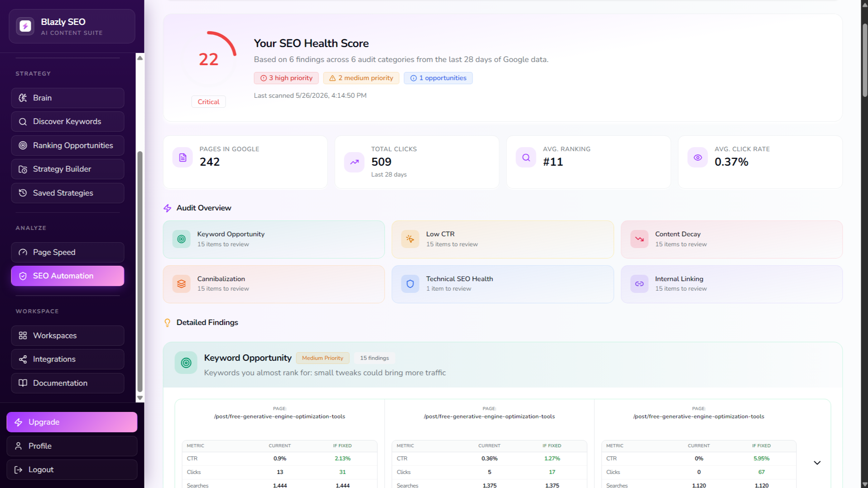Click the Medium Priority tag
The height and width of the screenshot is (488, 868).
(x=323, y=358)
